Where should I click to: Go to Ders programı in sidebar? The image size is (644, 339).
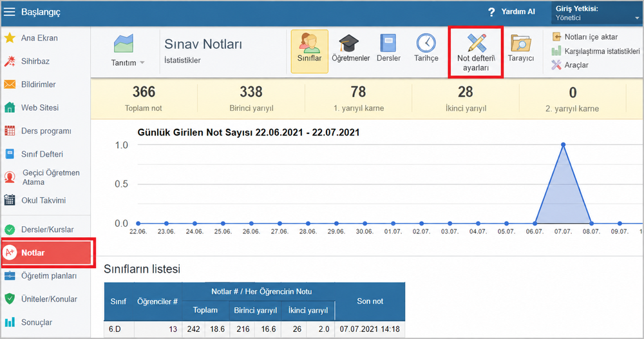[45, 131]
